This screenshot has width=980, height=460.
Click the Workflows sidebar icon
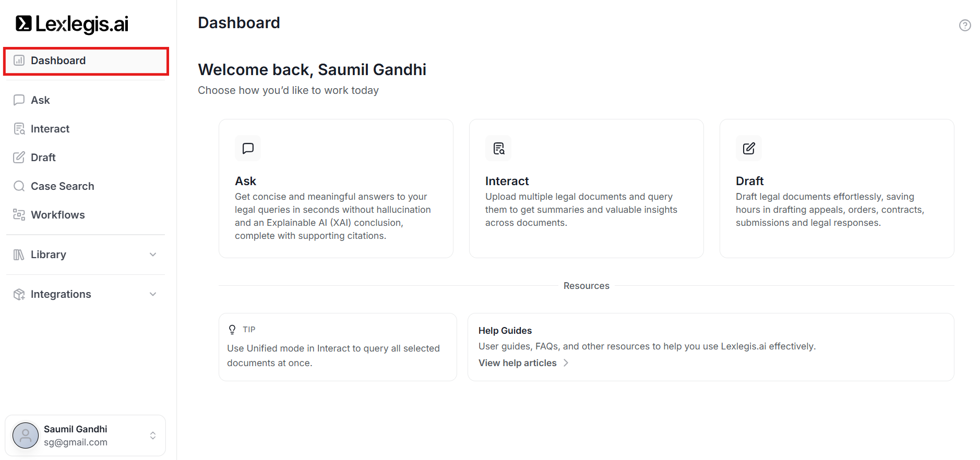pyautogui.click(x=19, y=215)
